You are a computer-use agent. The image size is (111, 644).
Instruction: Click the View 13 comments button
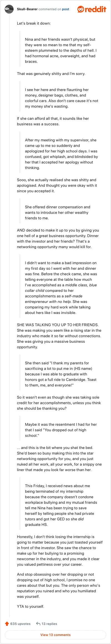tap(56, 635)
